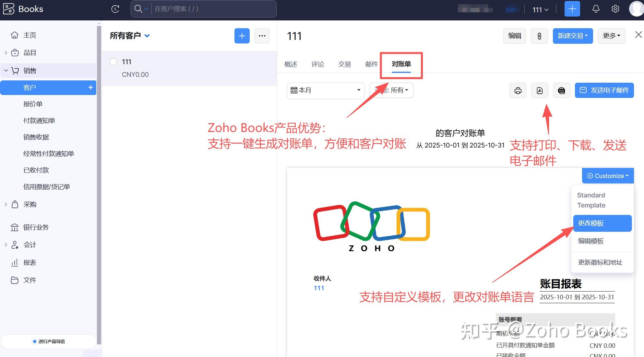Open the 新建交易 dropdown button
The width and height of the screenshot is (644, 357).
click(x=573, y=36)
